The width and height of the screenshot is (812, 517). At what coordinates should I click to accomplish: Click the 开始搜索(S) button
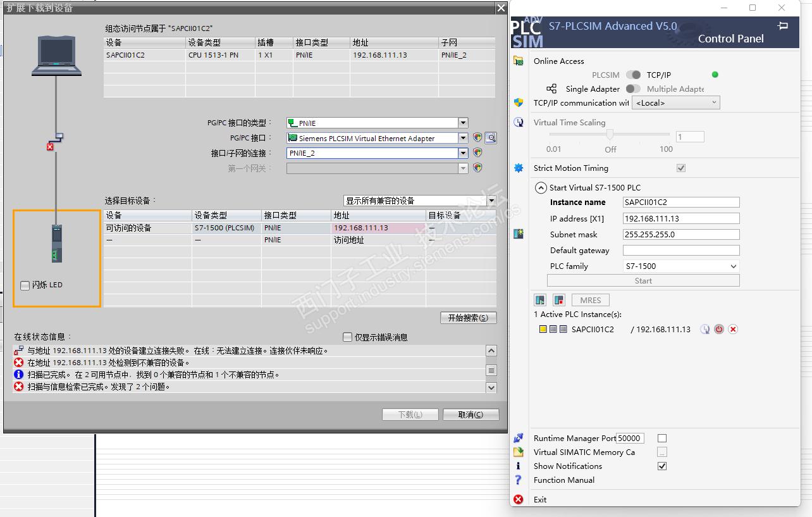point(468,318)
